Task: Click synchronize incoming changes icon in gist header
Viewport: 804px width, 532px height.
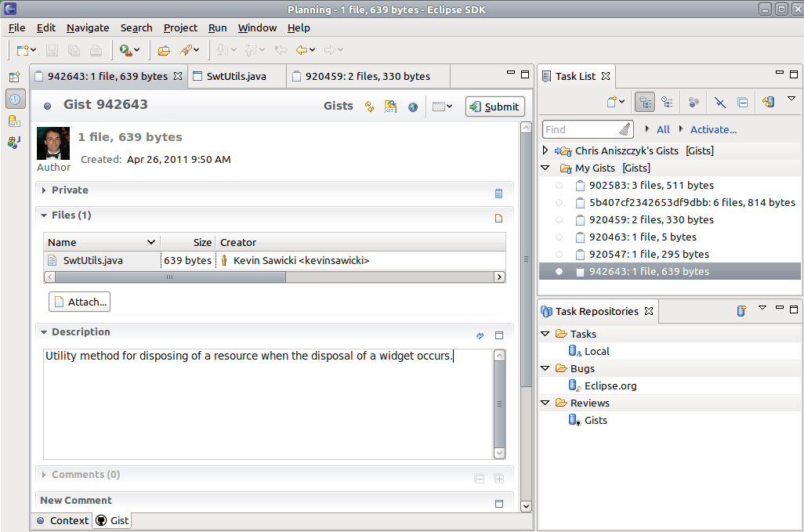Action: [x=369, y=107]
